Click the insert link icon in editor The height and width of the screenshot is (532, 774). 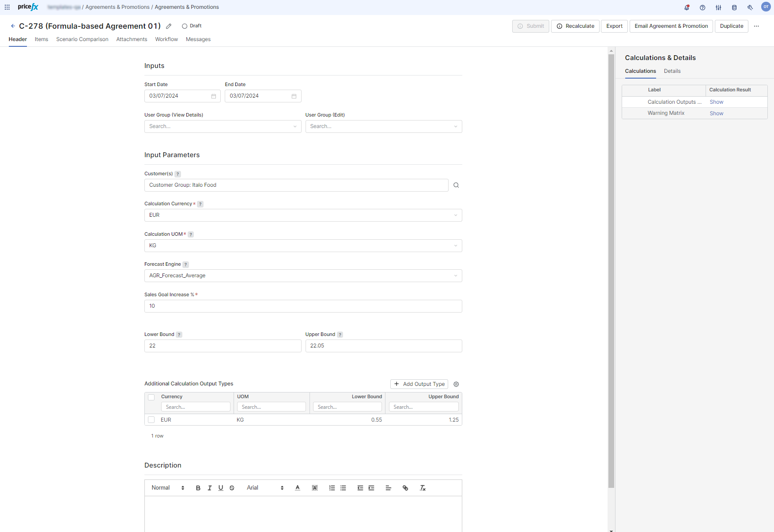pos(405,488)
